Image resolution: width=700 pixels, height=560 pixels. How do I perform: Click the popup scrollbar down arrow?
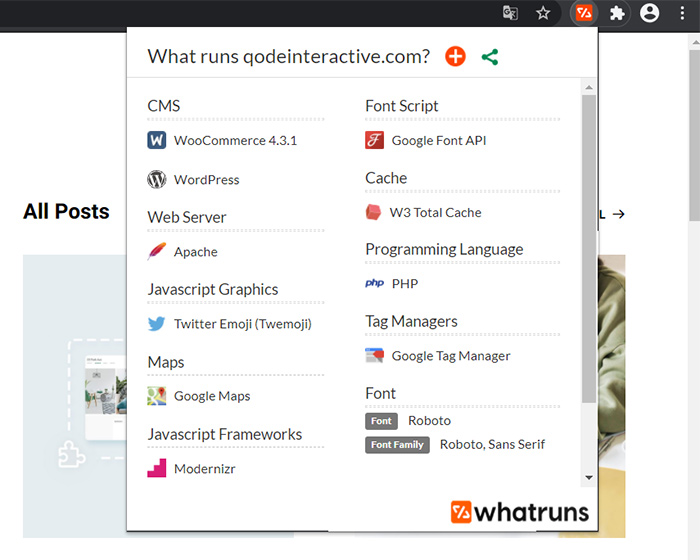point(589,477)
